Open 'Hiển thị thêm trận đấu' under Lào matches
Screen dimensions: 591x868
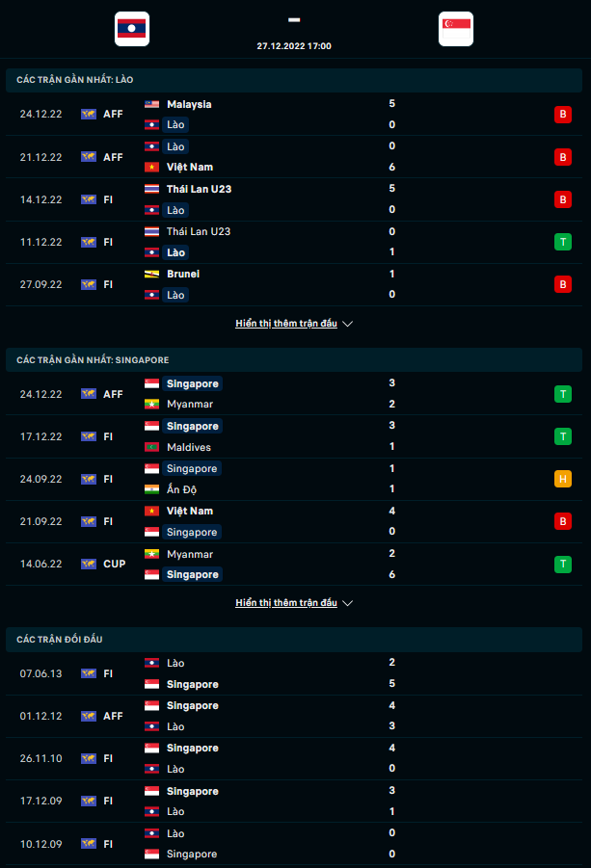pyautogui.click(x=286, y=324)
